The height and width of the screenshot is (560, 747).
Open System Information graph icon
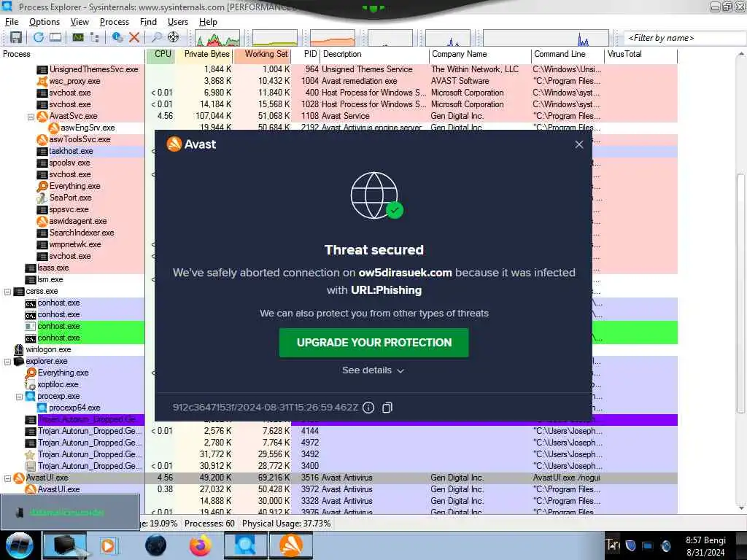(x=78, y=37)
